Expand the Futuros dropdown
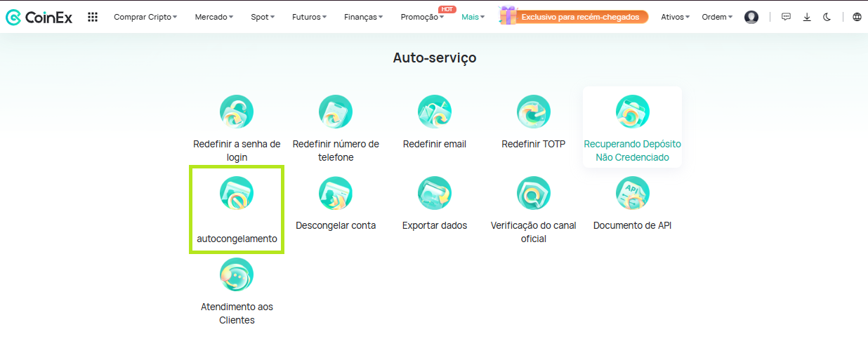This screenshot has width=868, height=353. tap(310, 17)
